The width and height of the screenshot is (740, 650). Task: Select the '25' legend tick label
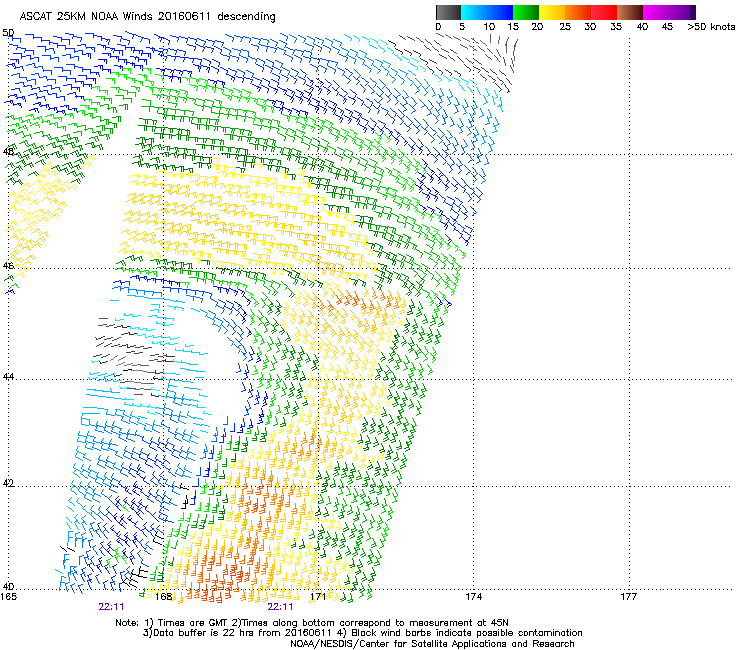[565, 27]
